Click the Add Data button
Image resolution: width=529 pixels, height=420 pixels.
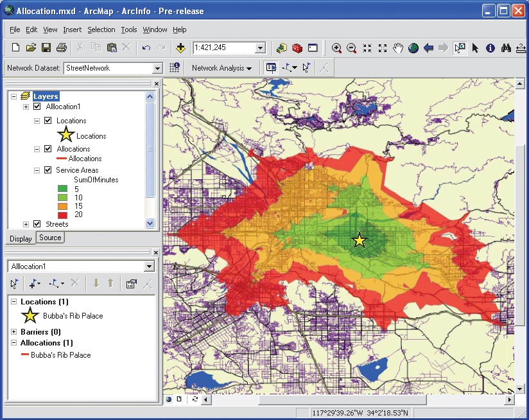coord(180,48)
